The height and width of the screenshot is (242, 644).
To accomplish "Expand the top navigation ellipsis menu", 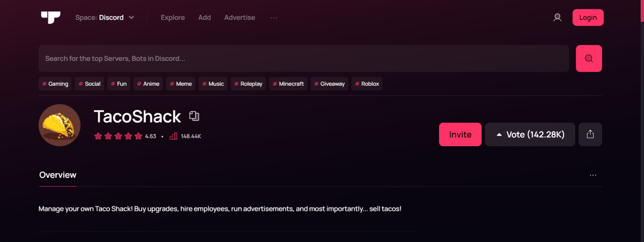I will pyautogui.click(x=274, y=17).
